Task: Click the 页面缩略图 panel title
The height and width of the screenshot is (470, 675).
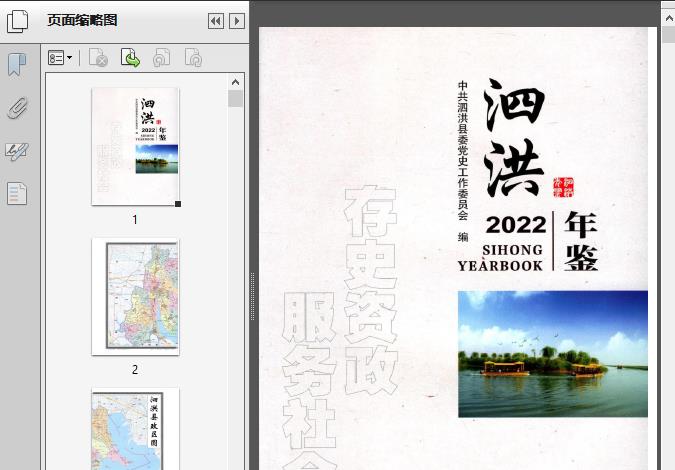Action: (82, 20)
